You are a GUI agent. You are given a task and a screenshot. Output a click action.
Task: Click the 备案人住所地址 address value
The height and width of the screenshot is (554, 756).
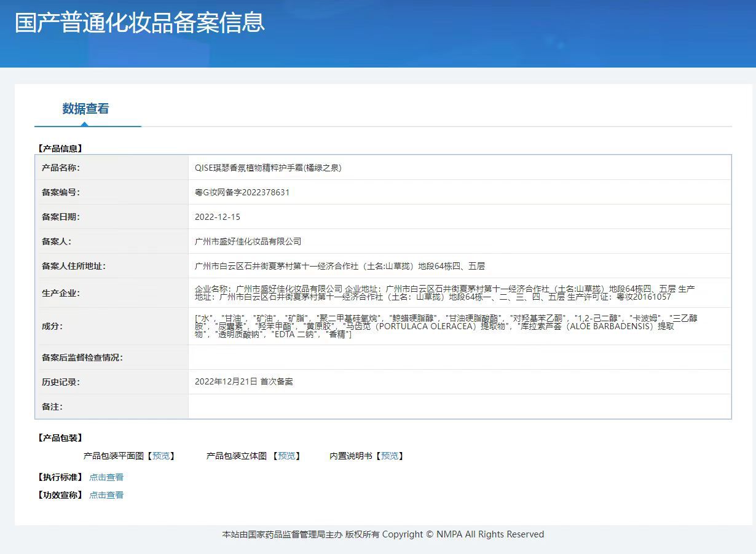point(339,266)
